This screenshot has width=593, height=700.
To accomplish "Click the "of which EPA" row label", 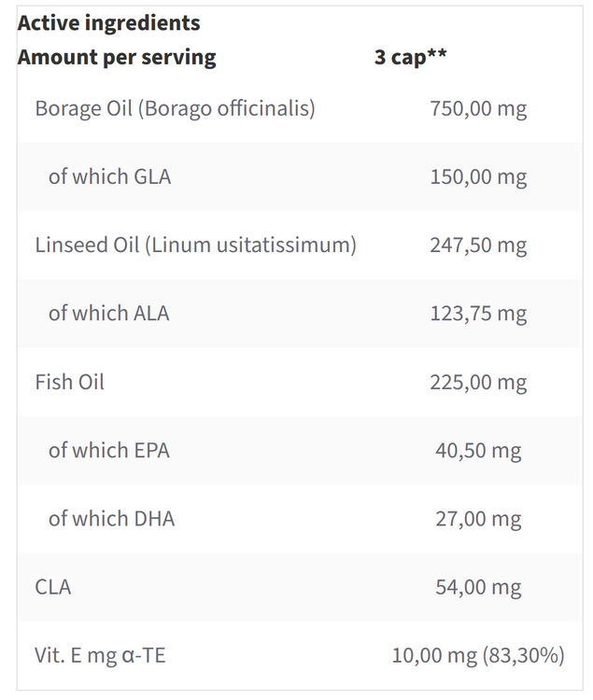I will pyautogui.click(x=108, y=450).
